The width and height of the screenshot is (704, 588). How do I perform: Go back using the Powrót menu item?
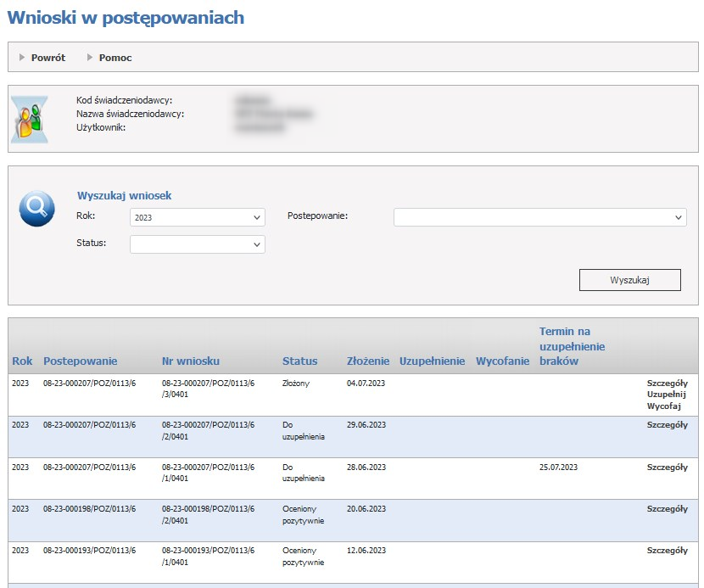pos(47,58)
